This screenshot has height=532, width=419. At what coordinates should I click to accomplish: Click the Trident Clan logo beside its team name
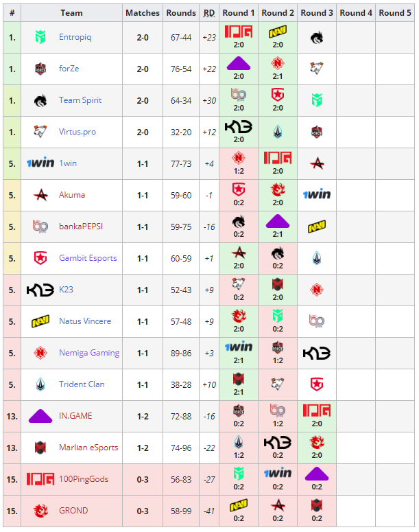[x=40, y=384]
